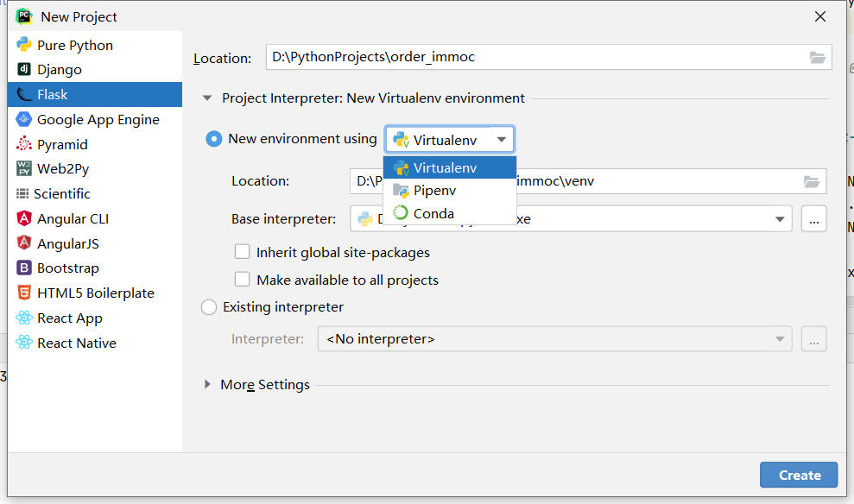Click the folder icon in project Location field

[x=817, y=58]
